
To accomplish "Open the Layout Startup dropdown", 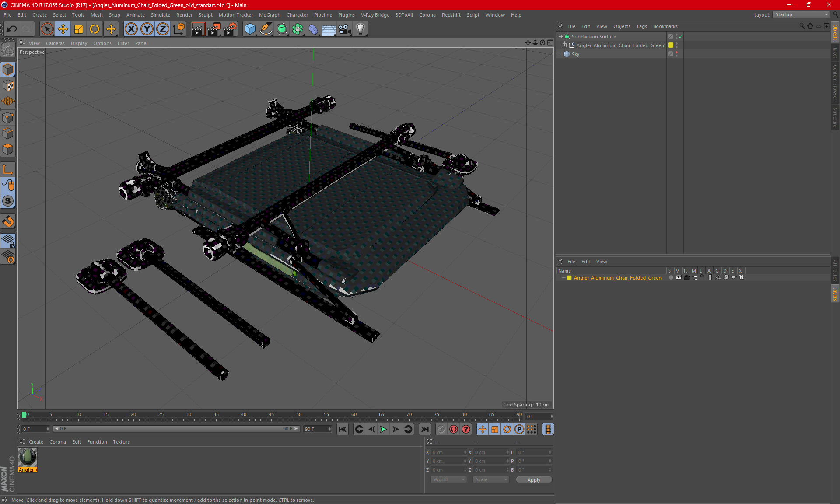I will 801,14.
